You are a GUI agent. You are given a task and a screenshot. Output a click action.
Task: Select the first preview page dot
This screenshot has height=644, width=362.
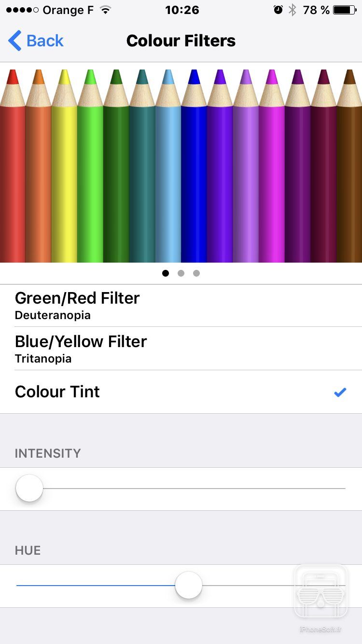[x=166, y=273]
